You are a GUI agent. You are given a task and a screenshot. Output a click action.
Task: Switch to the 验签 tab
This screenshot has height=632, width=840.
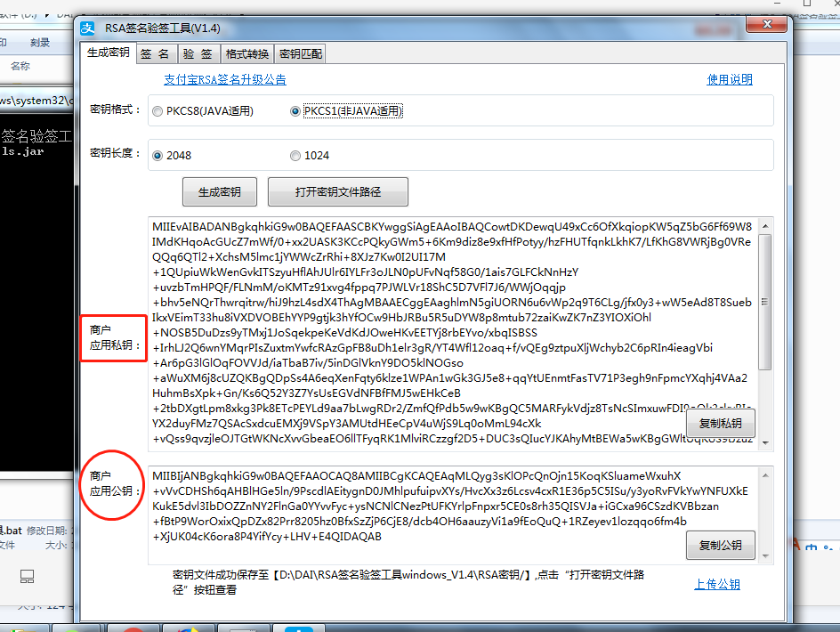[x=198, y=53]
